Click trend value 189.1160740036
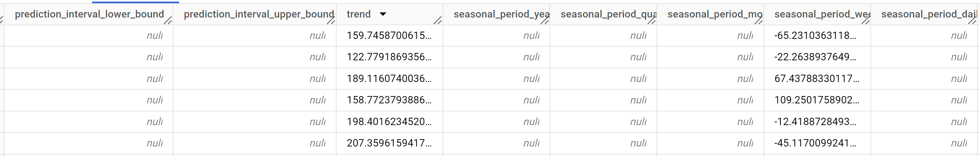Viewport: 980px width, 157px height. [x=389, y=79]
